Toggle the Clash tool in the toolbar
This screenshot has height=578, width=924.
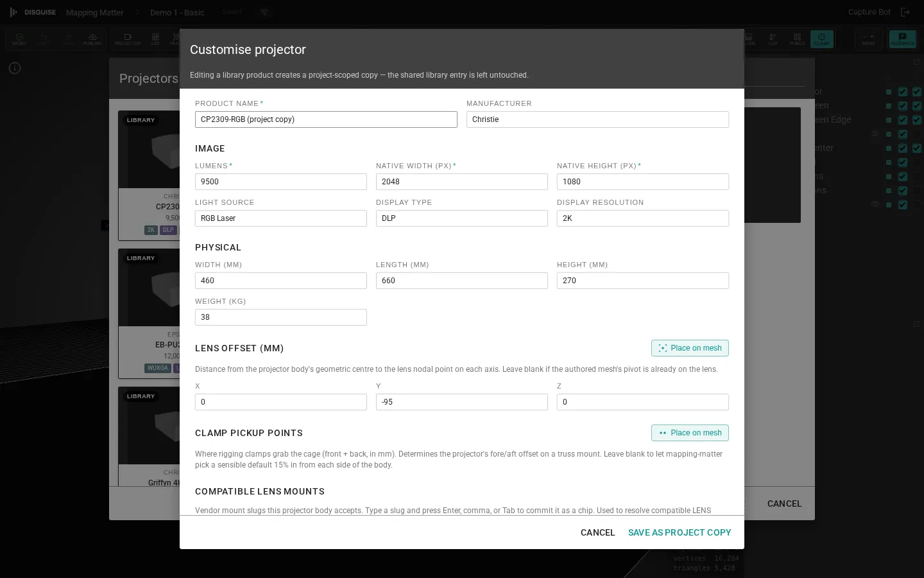822,39
